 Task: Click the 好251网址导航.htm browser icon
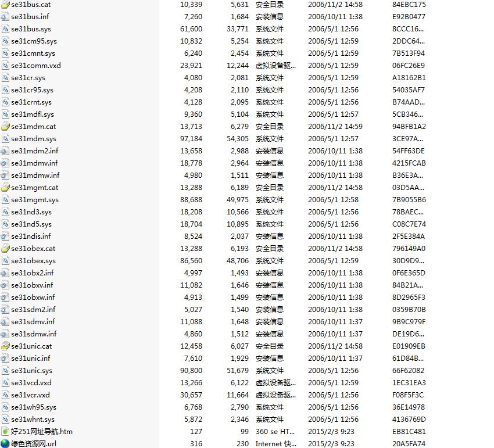tap(5, 432)
